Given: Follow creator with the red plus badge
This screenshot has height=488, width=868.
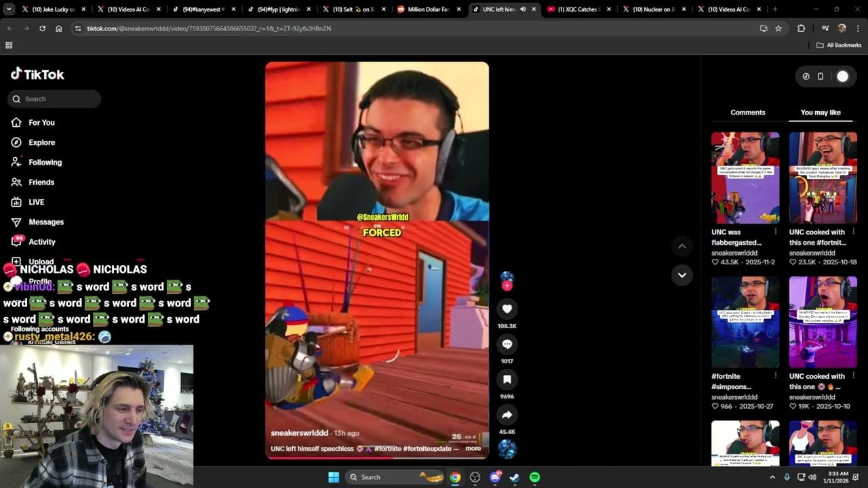Looking at the screenshot, I should 507,286.
